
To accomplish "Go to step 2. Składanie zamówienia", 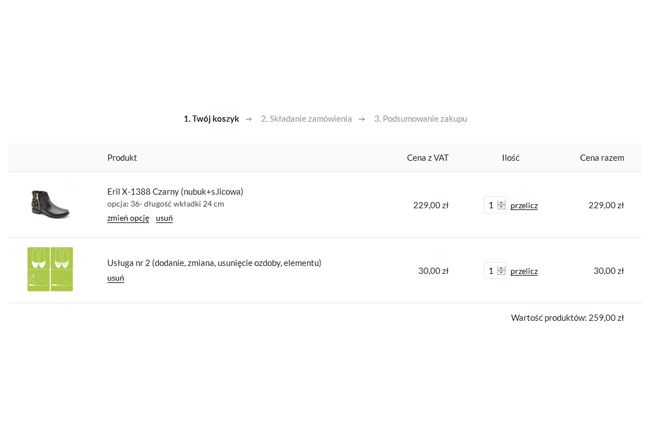I will coord(306,119).
